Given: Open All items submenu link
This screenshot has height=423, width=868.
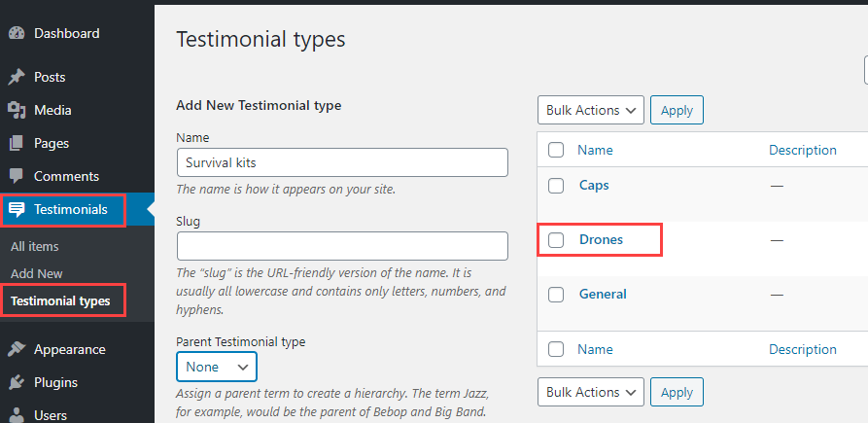Looking at the screenshot, I should [34, 246].
